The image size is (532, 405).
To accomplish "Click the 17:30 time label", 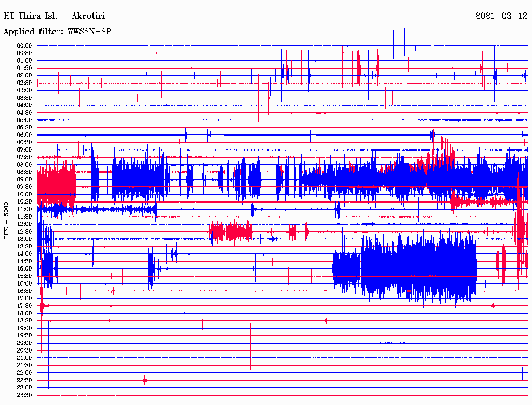I will tap(24, 306).
